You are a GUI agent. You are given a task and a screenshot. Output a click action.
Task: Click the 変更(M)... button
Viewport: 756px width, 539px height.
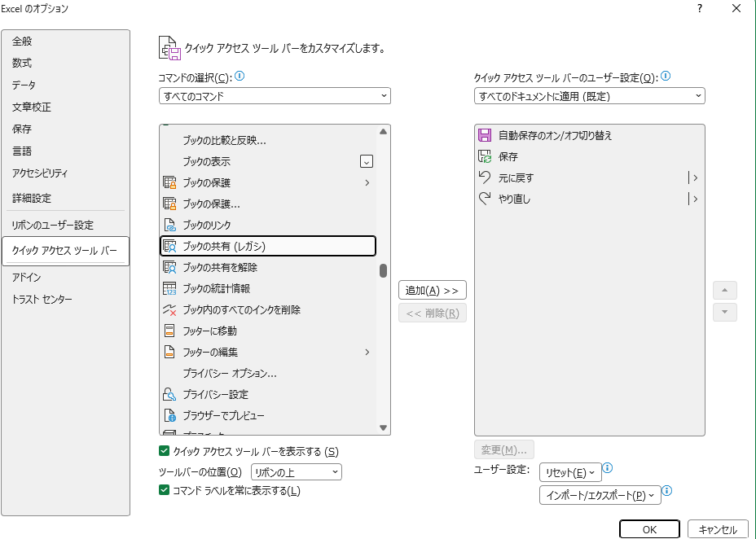[x=503, y=450]
